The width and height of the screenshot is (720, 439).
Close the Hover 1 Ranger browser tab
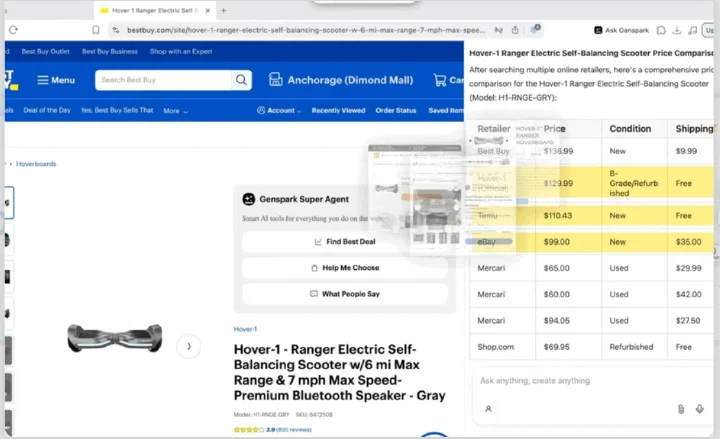[x=208, y=10]
